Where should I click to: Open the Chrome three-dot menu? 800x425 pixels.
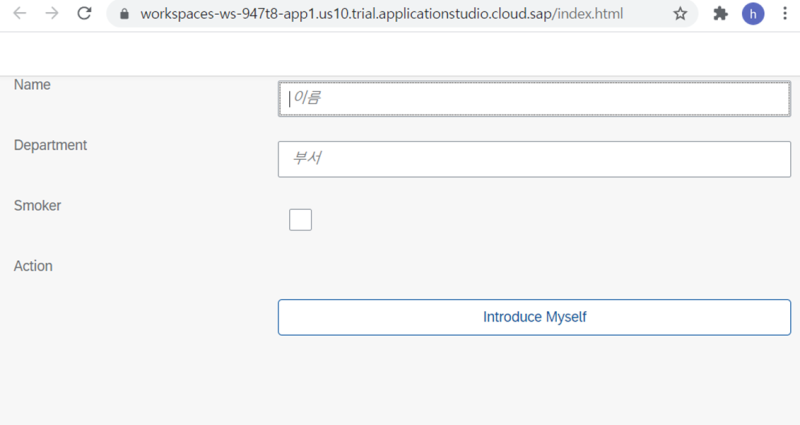tap(784, 14)
